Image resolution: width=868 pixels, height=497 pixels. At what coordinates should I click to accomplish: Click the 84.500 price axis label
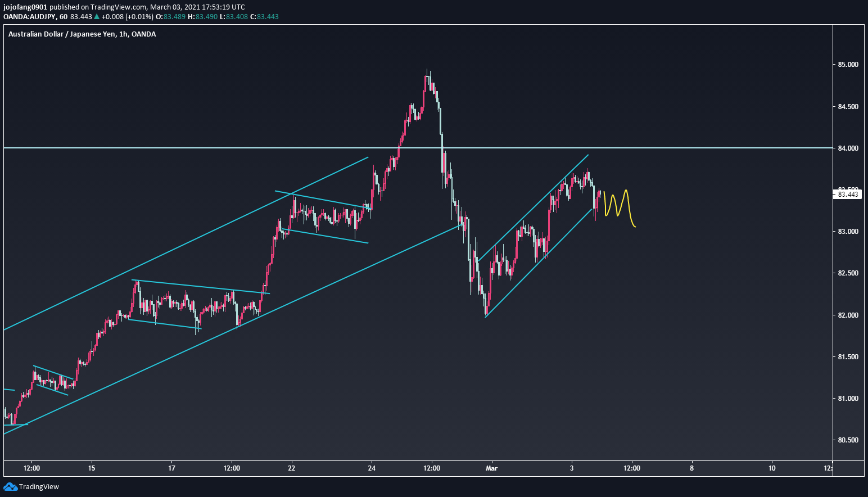848,107
